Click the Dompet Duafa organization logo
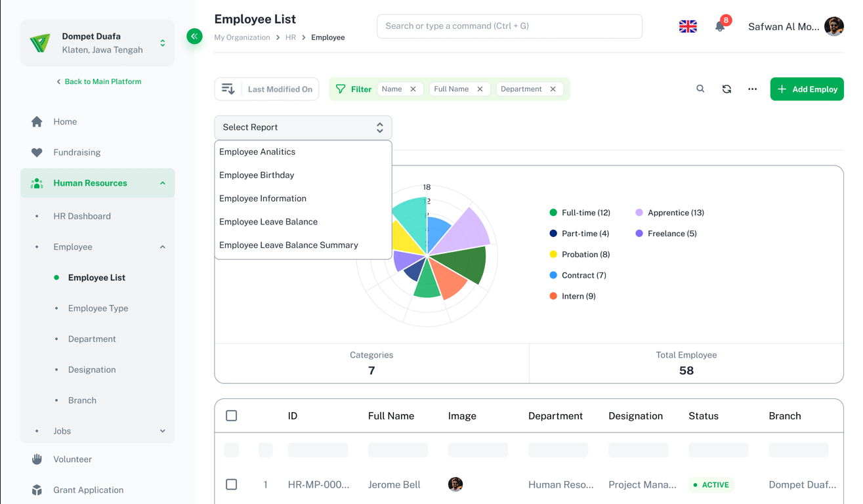The width and height of the screenshot is (863, 504). coord(40,43)
